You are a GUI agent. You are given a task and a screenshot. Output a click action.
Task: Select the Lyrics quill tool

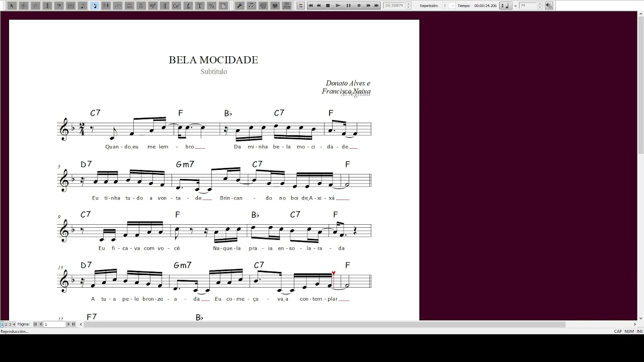click(188, 6)
